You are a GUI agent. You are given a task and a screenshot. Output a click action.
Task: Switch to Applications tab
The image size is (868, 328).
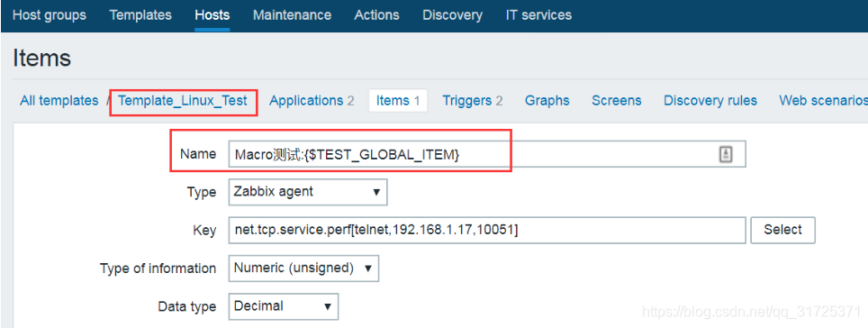(312, 101)
